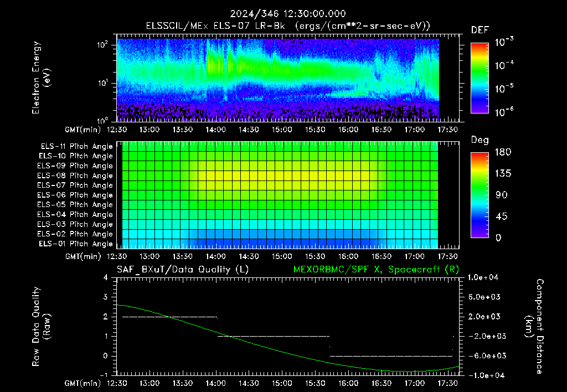Click GMT(min) label under the bottom plot
The image size is (567, 392).
(83, 383)
